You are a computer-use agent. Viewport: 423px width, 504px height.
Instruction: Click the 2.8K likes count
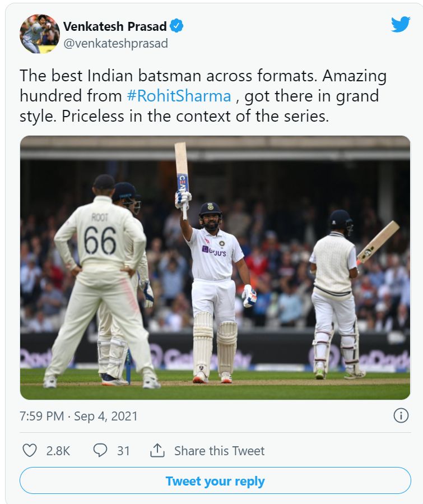(58, 451)
